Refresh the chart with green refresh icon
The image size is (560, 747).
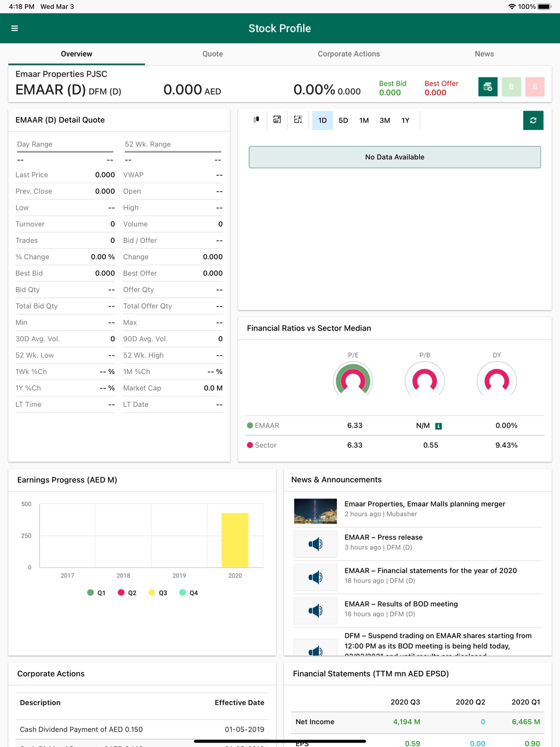[x=533, y=121]
